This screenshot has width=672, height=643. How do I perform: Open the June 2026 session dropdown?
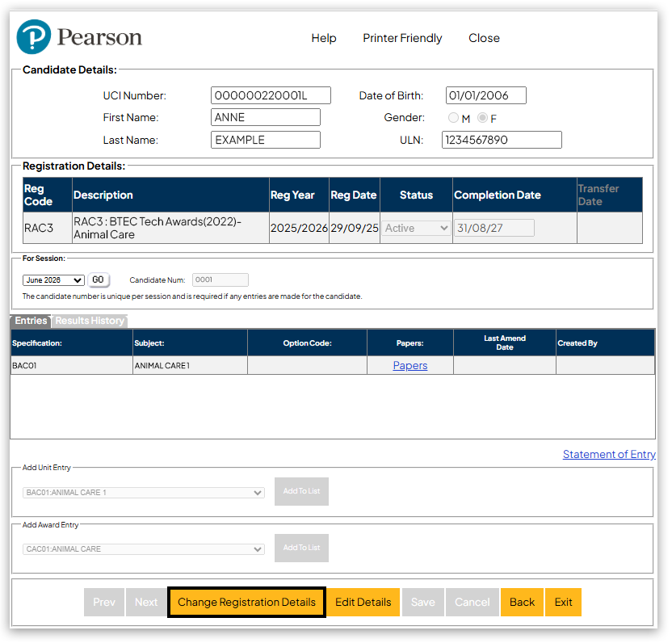pyautogui.click(x=53, y=280)
